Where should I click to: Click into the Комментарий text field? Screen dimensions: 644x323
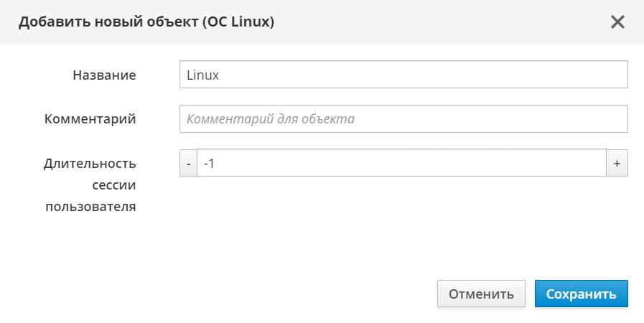coord(403,119)
